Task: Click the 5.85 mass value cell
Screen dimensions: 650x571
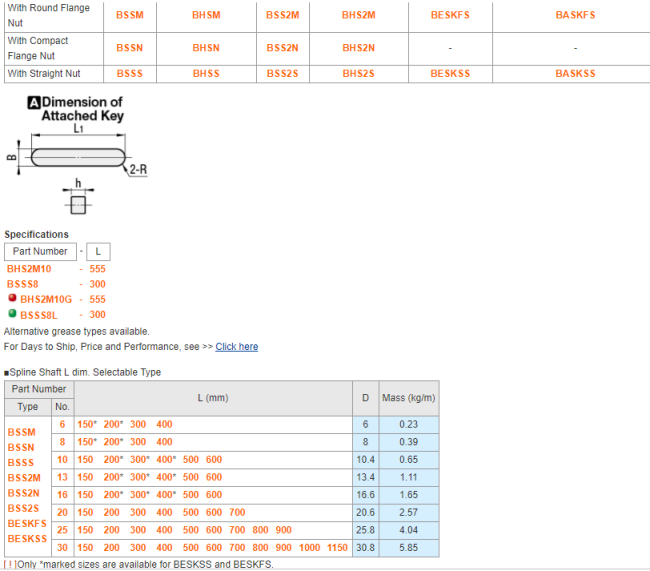Action: [409, 549]
